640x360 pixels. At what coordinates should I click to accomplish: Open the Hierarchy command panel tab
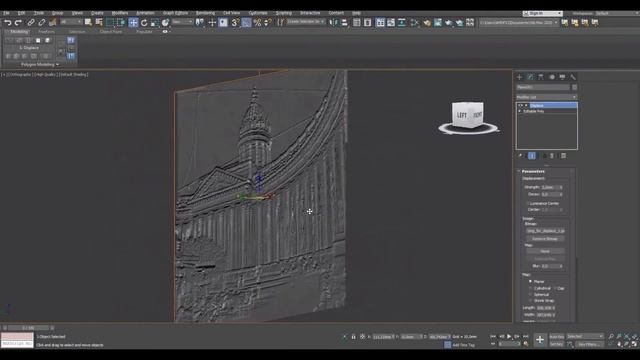(x=541, y=77)
